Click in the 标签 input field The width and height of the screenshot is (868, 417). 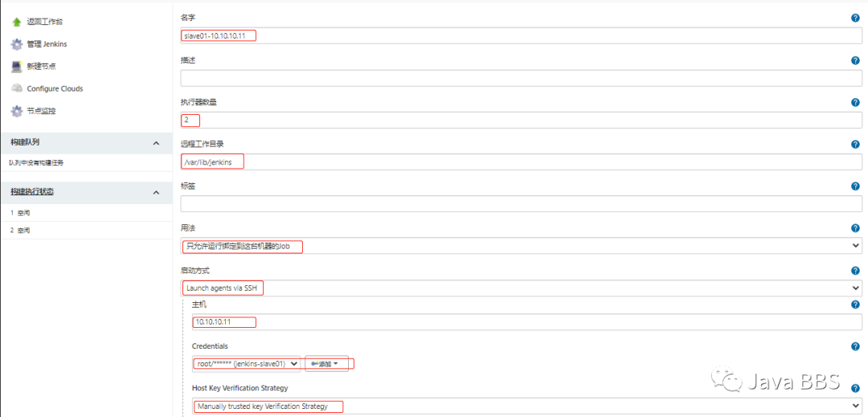coord(521,204)
